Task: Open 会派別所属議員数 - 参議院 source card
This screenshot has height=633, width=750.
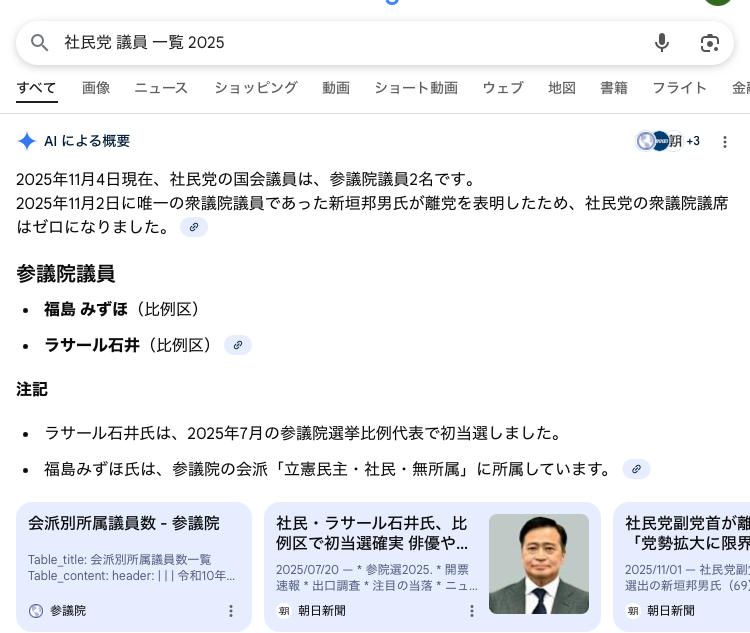Action: tap(123, 523)
